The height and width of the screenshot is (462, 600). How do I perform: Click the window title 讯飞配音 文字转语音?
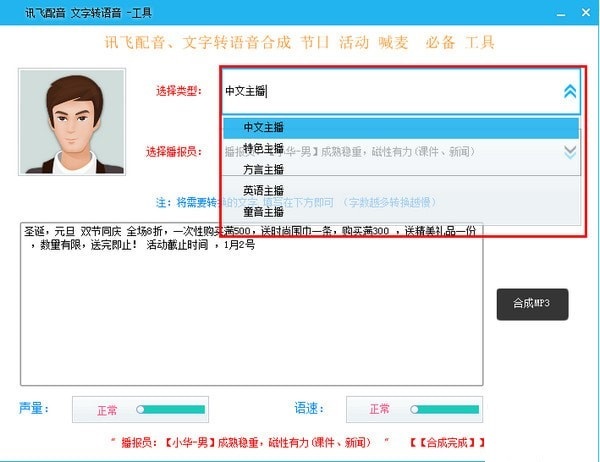tap(88, 13)
